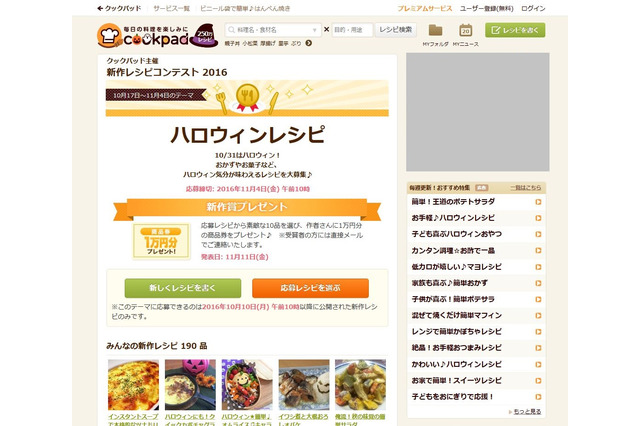Click the インスタントスープ recipe title link

pyautogui.click(x=133, y=420)
